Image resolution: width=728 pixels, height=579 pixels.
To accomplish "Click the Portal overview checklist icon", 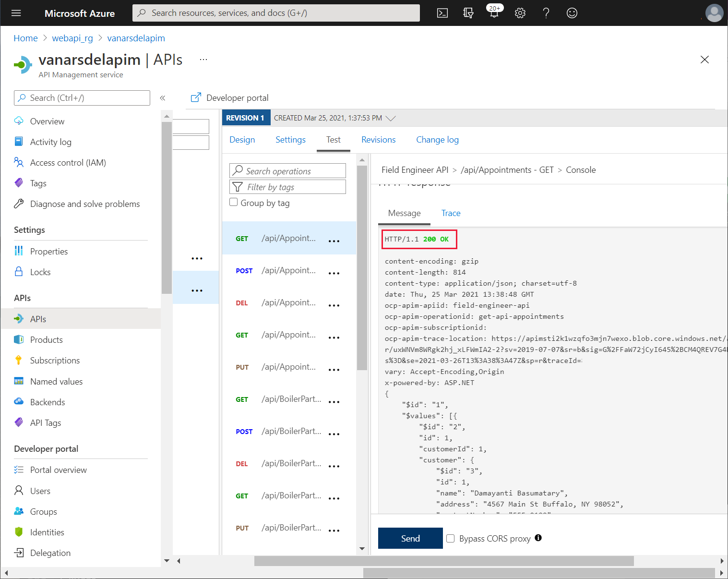I will [19, 470].
